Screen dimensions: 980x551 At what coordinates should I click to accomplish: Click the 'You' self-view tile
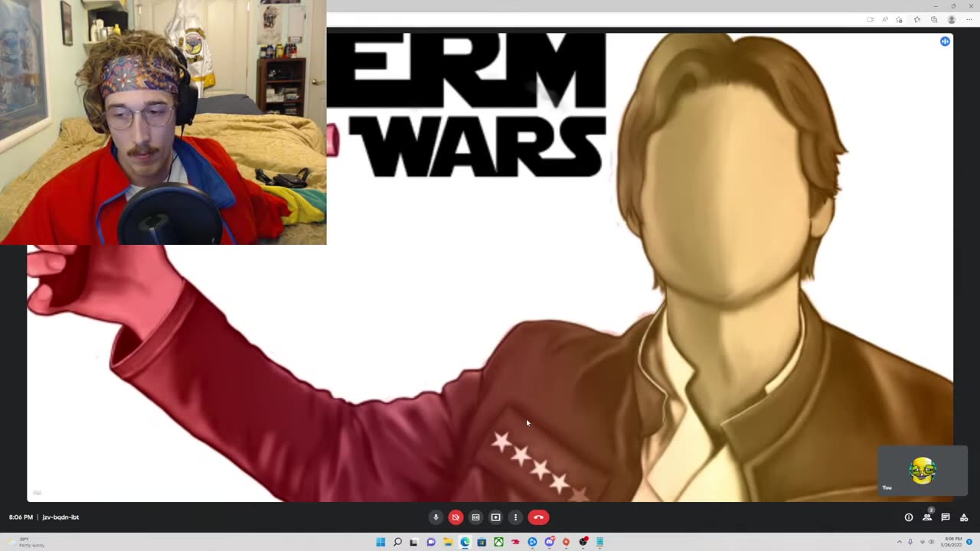(x=923, y=471)
